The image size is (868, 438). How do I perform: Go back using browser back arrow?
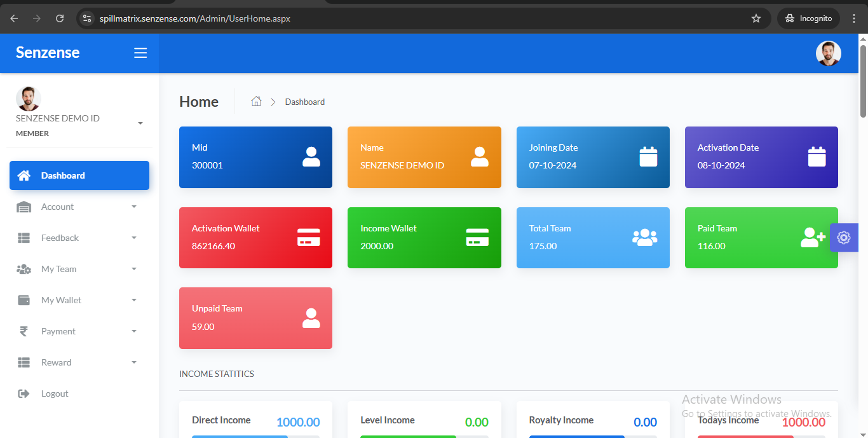[14, 18]
